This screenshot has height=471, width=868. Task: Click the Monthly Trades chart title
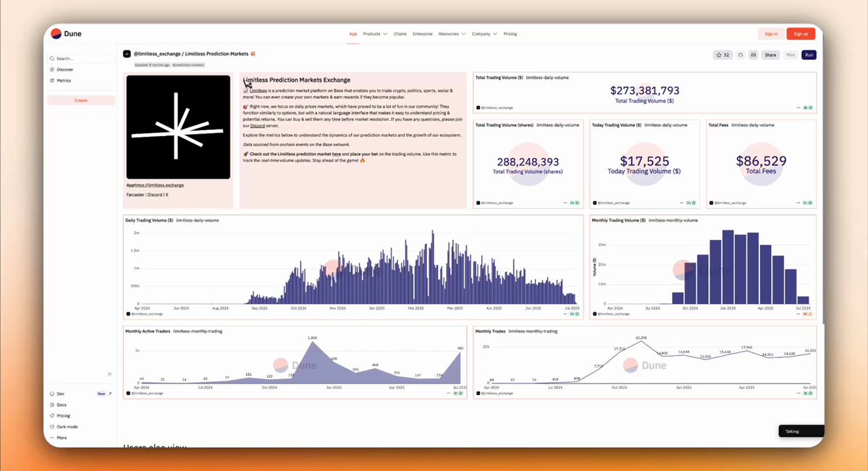[490, 331]
